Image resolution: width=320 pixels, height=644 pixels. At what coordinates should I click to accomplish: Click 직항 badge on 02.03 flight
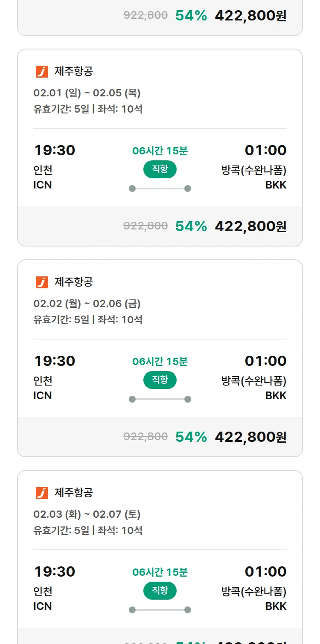click(160, 591)
